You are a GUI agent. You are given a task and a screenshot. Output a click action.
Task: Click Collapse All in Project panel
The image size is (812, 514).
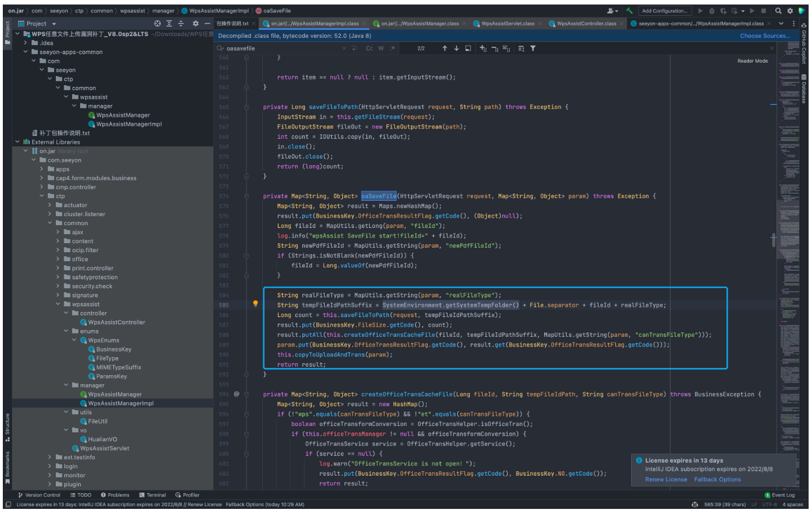click(181, 24)
